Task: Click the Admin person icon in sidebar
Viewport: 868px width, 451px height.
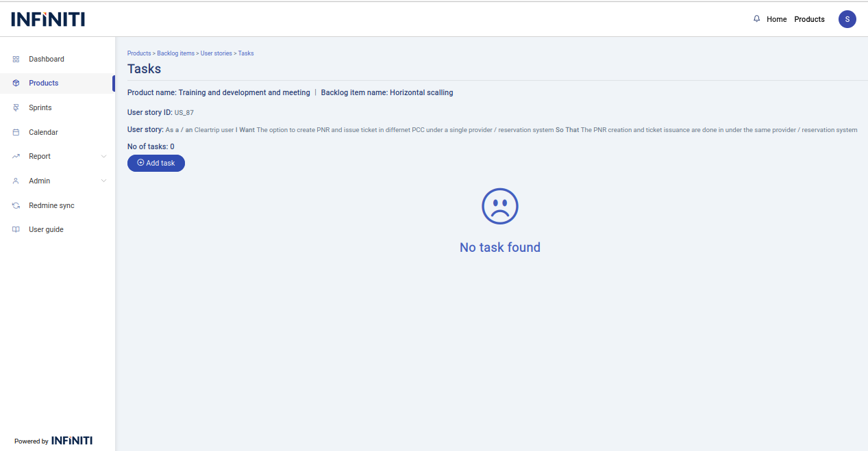Action: click(16, 181)
